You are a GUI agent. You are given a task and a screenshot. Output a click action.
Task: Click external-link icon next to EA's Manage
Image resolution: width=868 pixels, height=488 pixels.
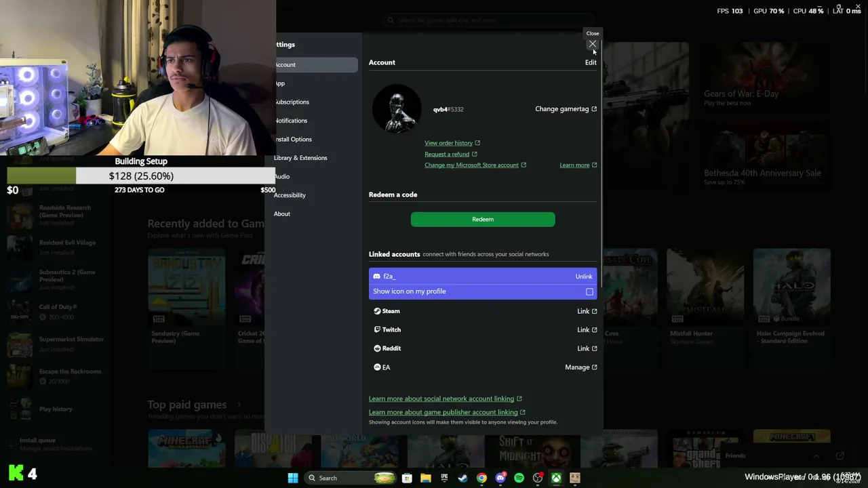pos(594,367)
